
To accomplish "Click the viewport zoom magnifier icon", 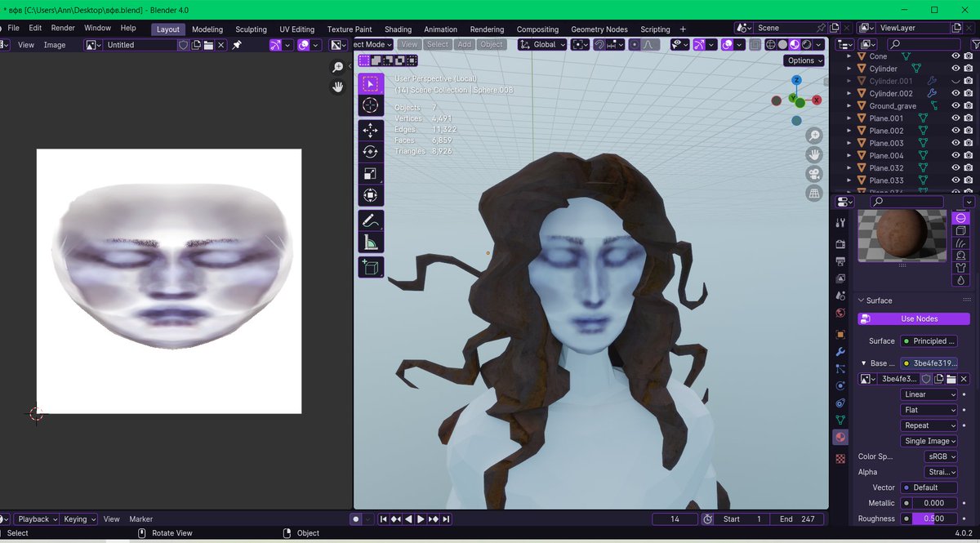I will coord(814,136).
